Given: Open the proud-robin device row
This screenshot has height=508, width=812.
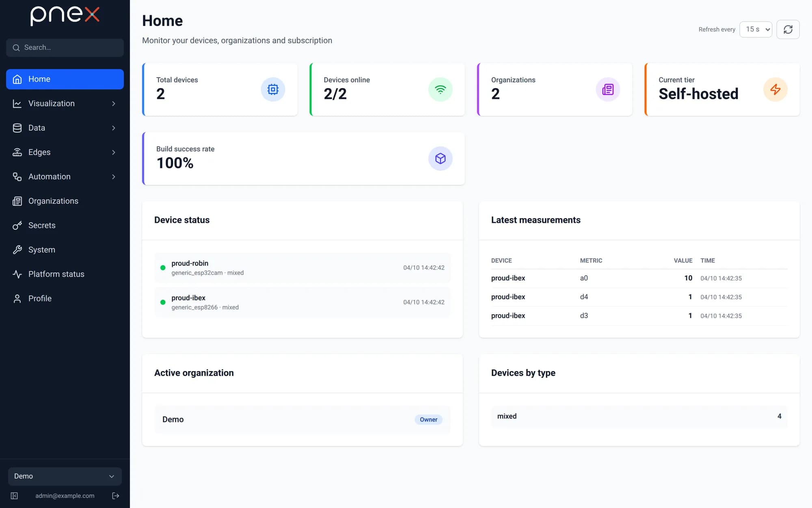Looking at the screenshot, I should [302, 268].
